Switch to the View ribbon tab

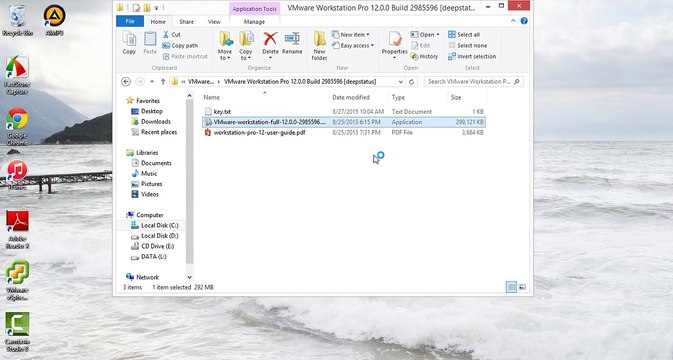coord(214,21)
